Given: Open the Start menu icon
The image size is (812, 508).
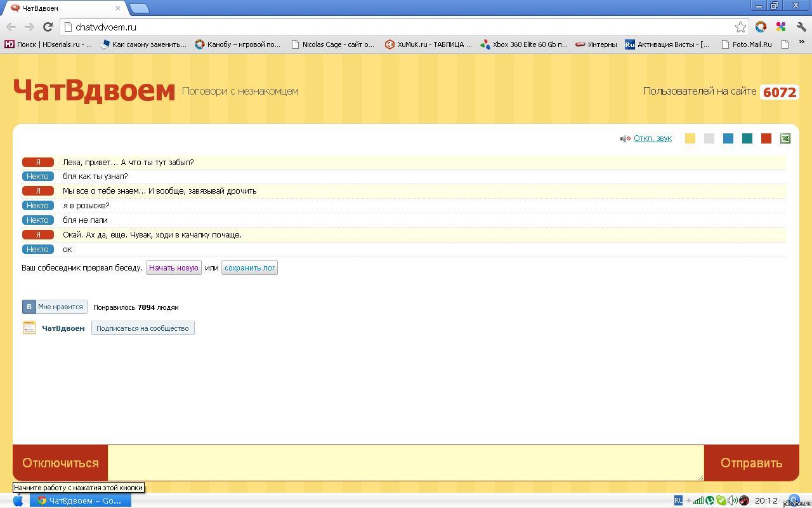Looking at the screenshot, I should pyautogui.click(x=18, y=500).
